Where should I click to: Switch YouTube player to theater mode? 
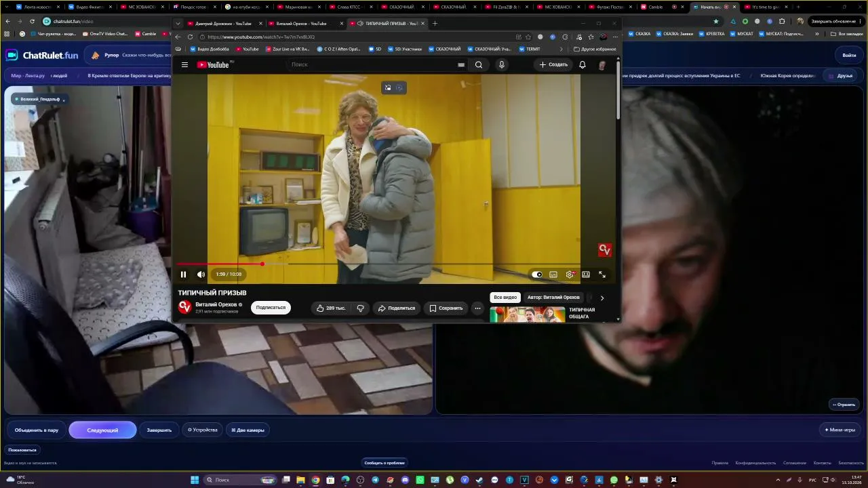586,274
